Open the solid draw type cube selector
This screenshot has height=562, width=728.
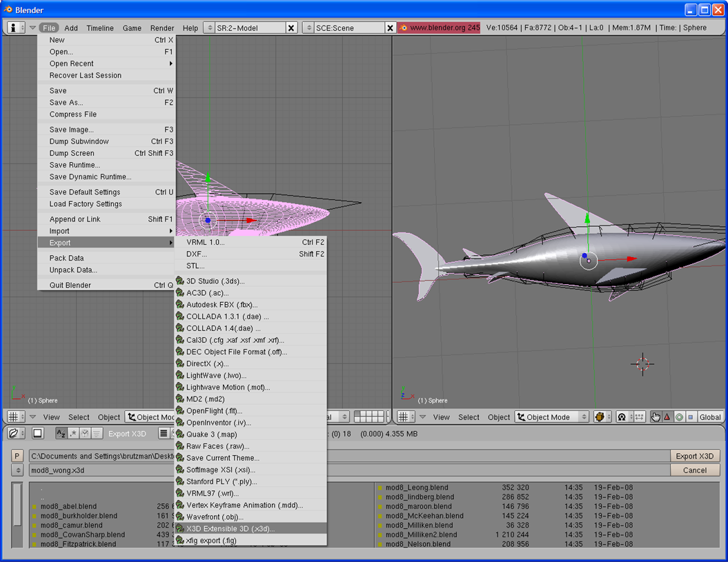pyautogui.click(x=602, y=417)
